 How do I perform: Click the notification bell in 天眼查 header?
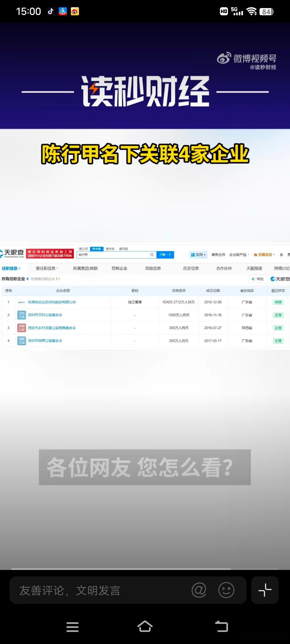pos(281,255)
